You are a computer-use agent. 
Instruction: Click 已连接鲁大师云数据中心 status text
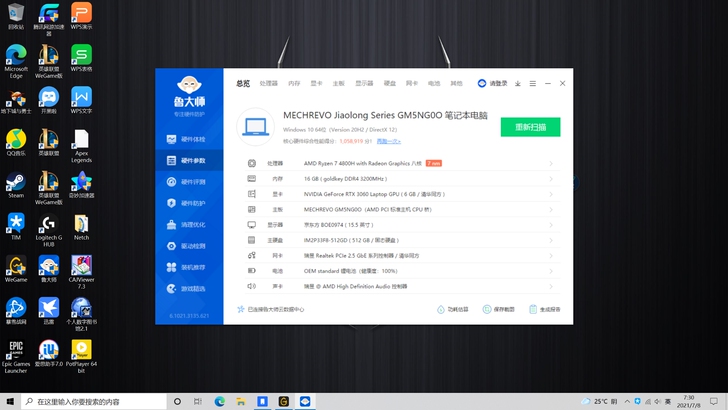click(276, 309)
